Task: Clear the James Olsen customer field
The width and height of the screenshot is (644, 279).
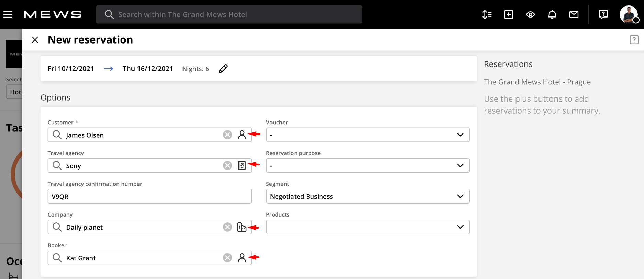Action: click(x=227, y=135)
